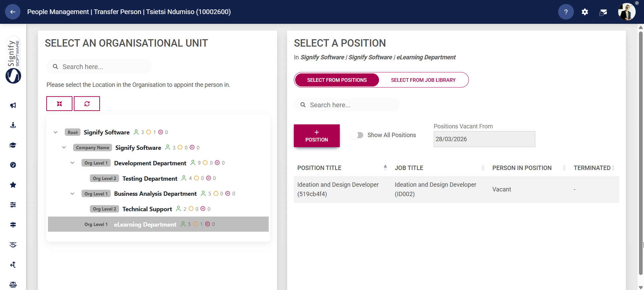Toggle Show All Positions switch
The height and width of the screenshot is (290, 644).
pyautogui.click(x=357, y=135)
